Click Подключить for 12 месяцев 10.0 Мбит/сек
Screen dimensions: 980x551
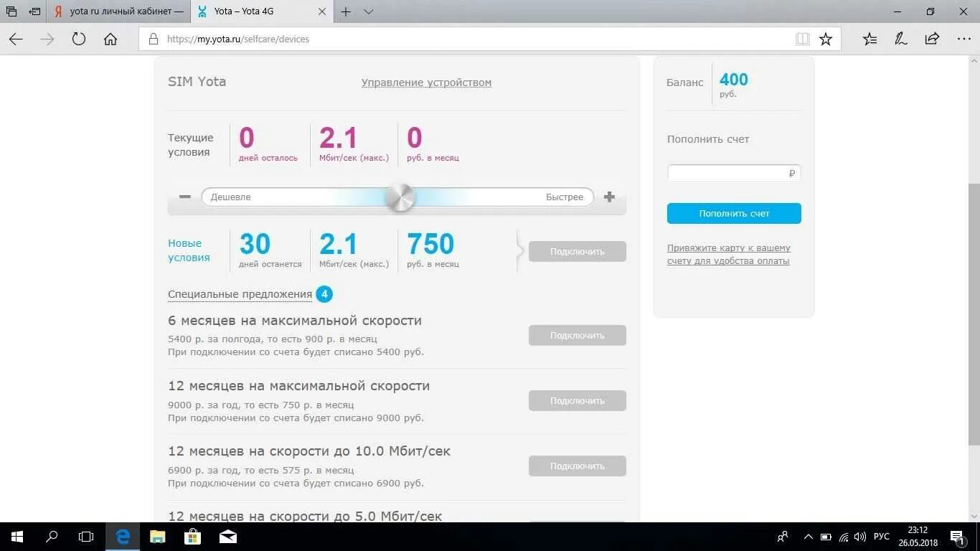coord(578,466)
